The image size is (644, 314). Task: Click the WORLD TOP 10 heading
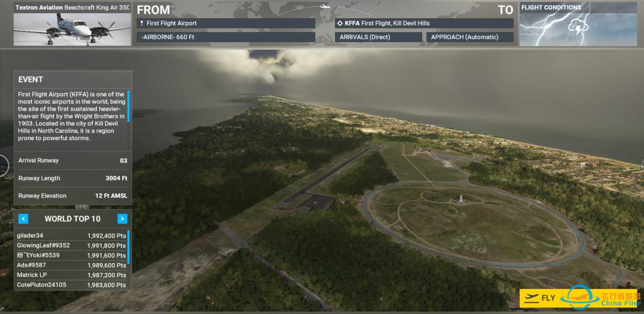(x=73, y=219)
